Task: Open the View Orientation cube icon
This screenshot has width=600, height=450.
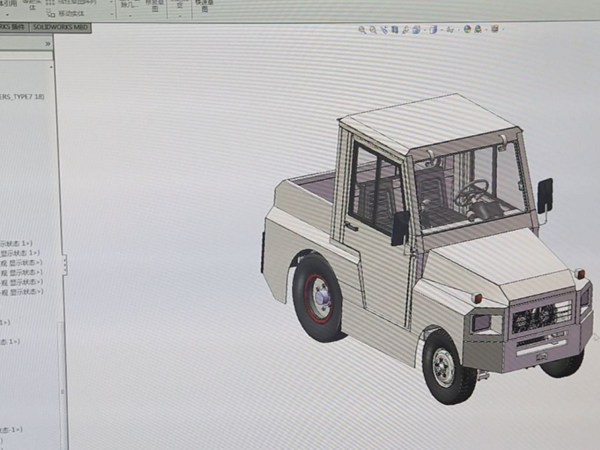Action: (417, 30)
